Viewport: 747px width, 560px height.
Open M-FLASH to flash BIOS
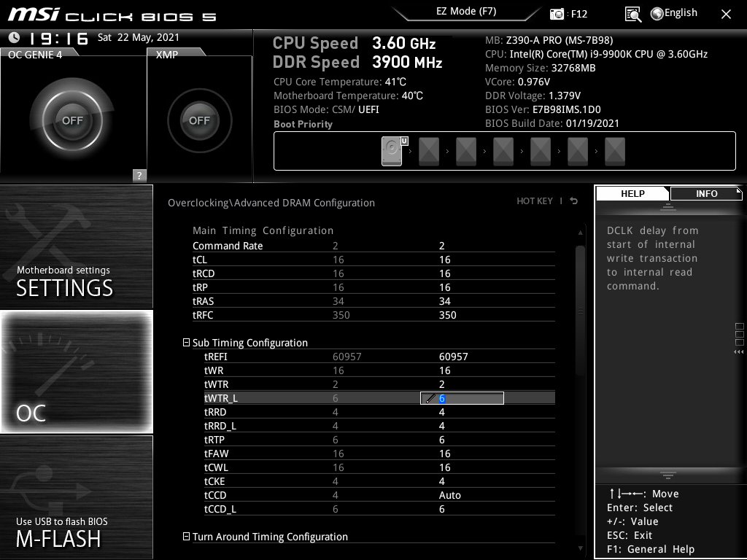(76, 497)
